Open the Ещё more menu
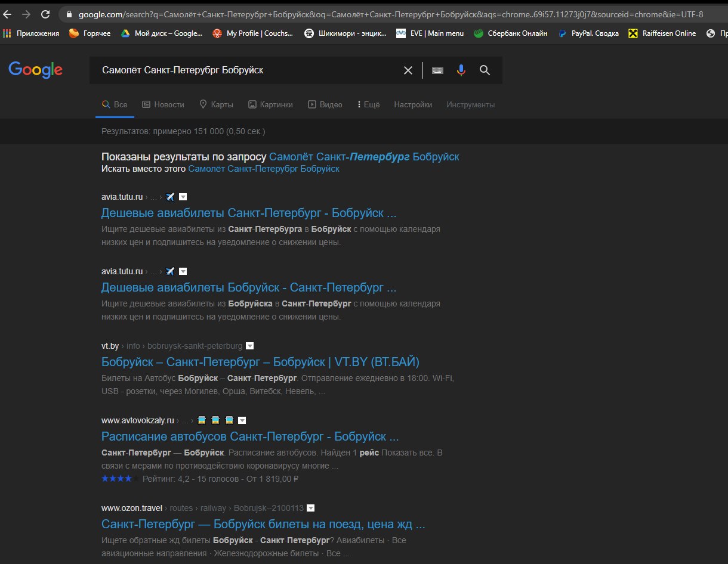The image size is (728, 564). coord(368,104)
